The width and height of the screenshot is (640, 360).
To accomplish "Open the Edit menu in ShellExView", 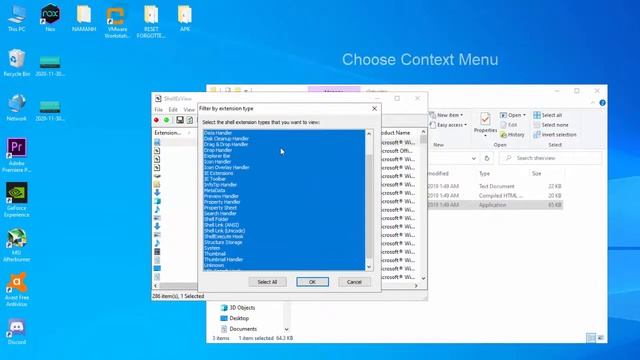I will point(173,110).
